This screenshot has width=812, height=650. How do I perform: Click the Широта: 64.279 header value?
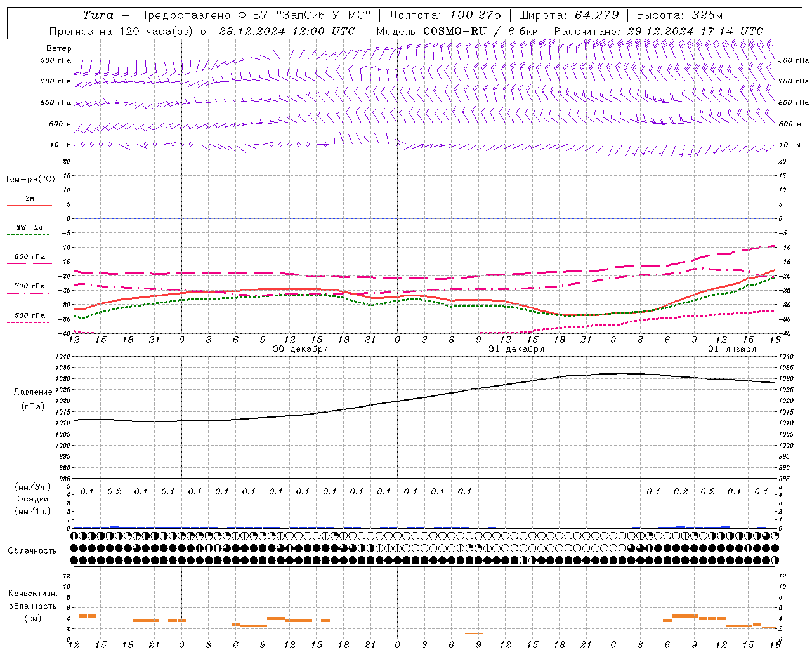pyautogui.click(x=568, y=15)
